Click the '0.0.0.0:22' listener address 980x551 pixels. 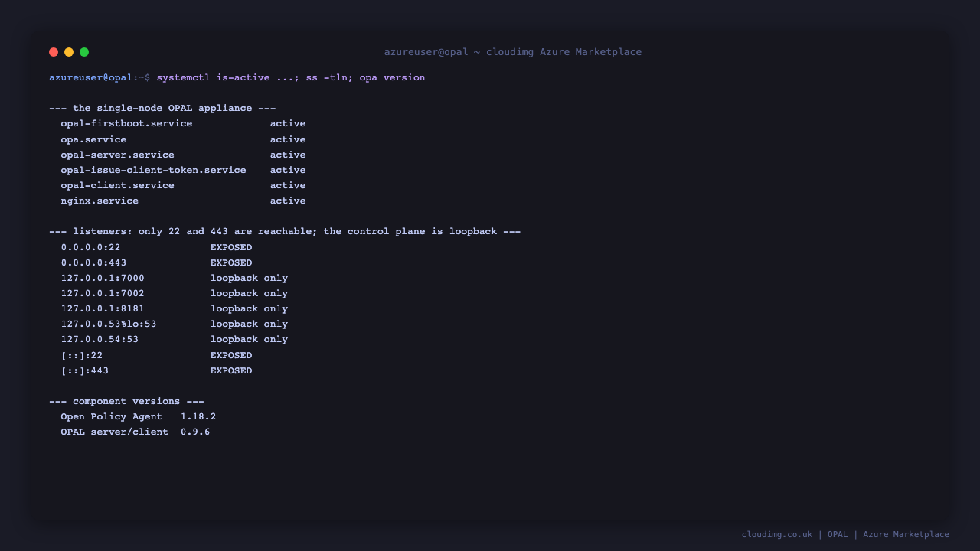pos(91,247)
